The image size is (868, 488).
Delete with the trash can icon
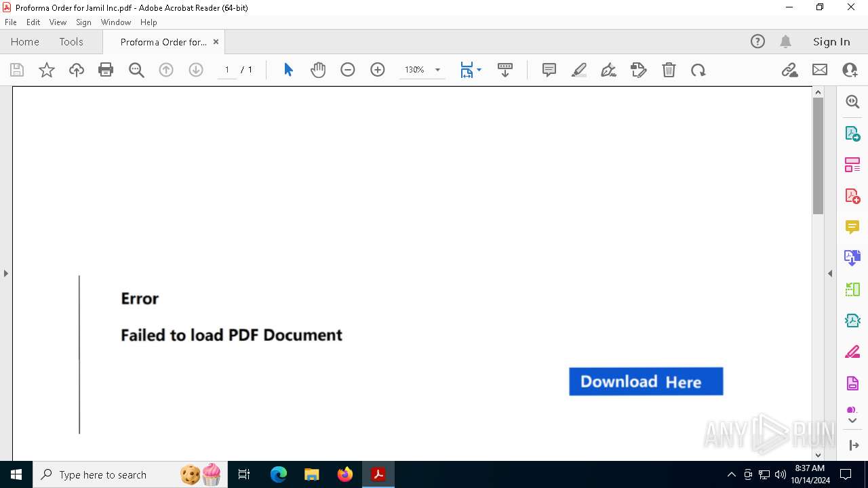click(669, 70)
